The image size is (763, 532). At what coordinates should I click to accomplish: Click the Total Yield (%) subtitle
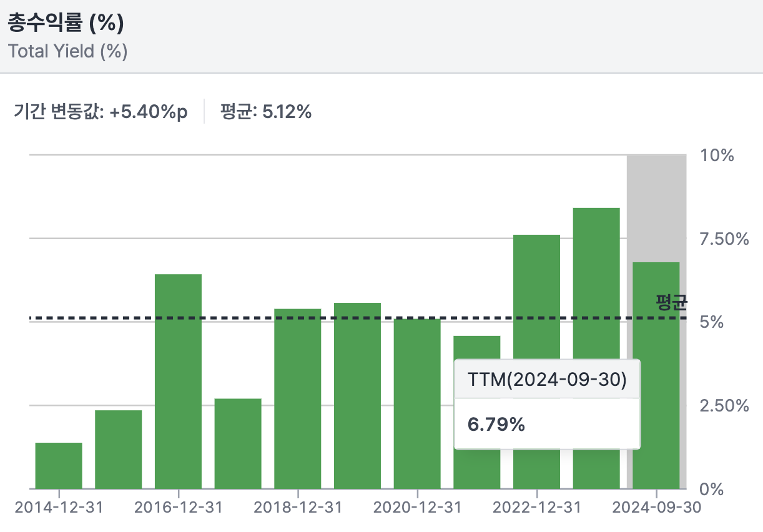68,51
